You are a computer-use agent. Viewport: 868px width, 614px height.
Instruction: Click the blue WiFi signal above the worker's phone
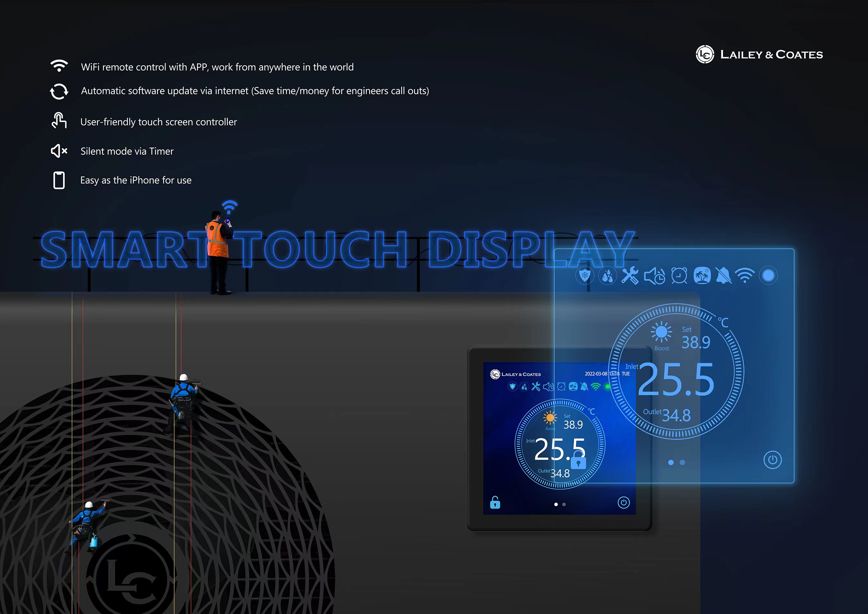tap(230, 208)
